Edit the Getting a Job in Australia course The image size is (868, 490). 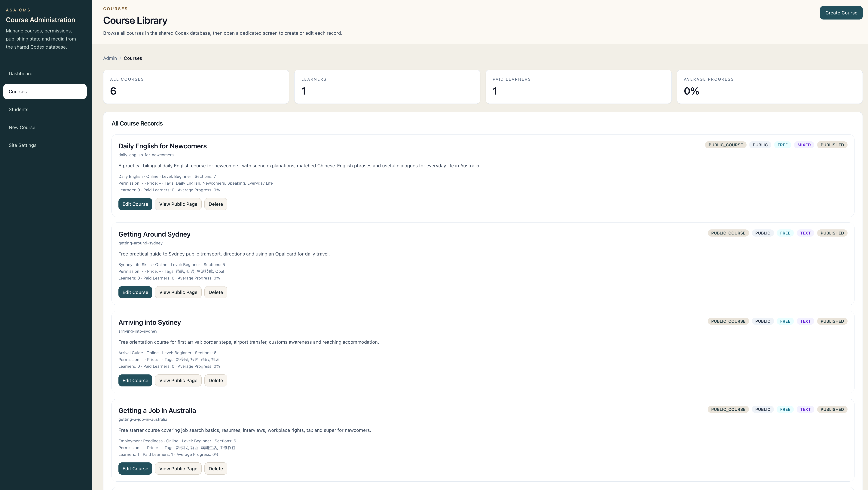tap(135, 468)
